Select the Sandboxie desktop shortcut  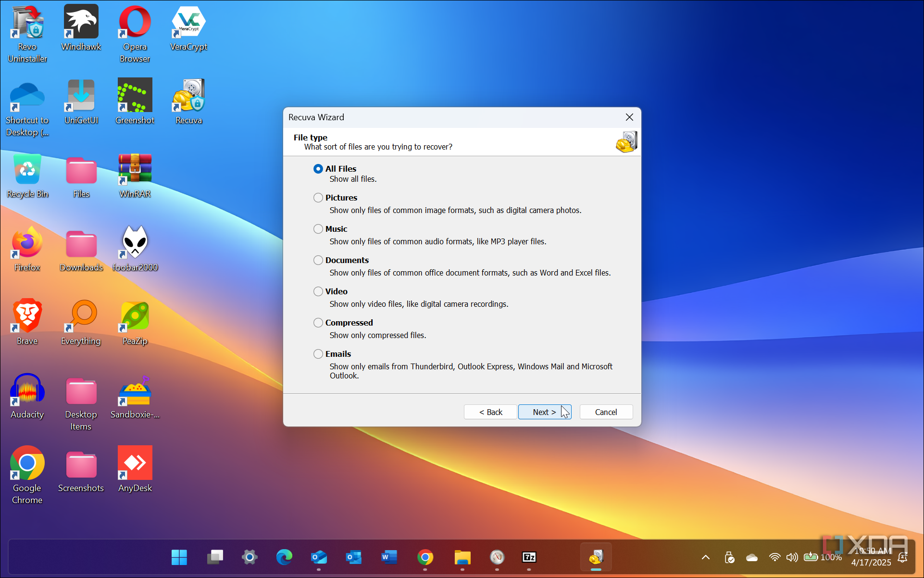(x=135, y=396)
